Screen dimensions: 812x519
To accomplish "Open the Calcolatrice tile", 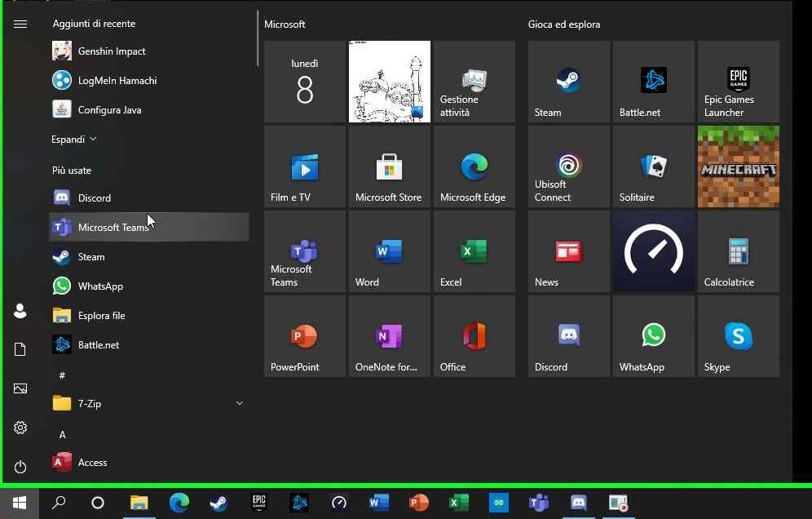I will coord(739,251).
